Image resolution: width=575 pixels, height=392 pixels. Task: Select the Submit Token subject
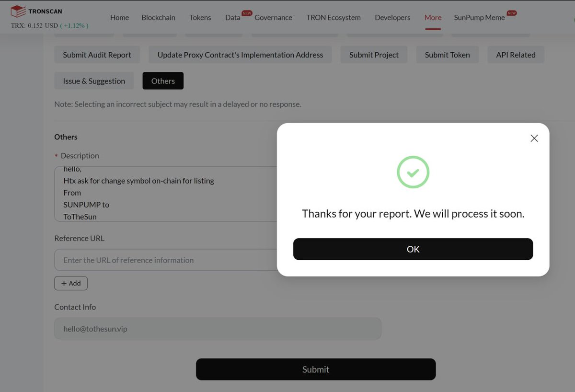pyautogui.click(x=447, y=55)
